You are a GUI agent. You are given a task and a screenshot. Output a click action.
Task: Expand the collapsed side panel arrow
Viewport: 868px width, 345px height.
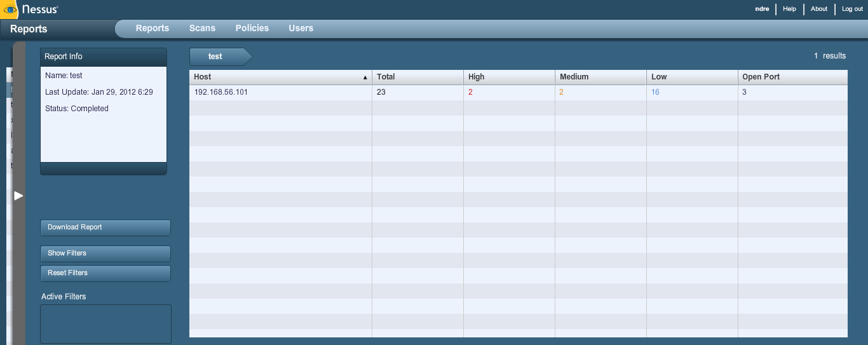18,196
